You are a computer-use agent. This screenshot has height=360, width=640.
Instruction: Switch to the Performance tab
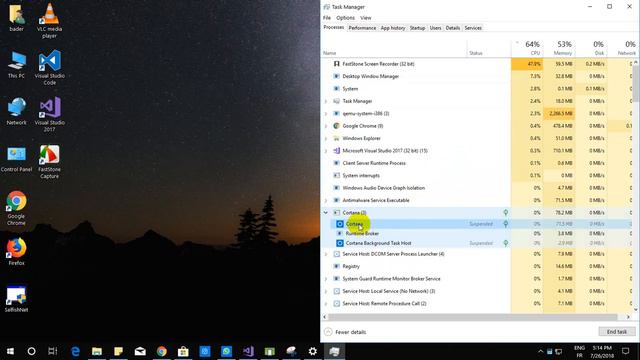click(362, 28)
